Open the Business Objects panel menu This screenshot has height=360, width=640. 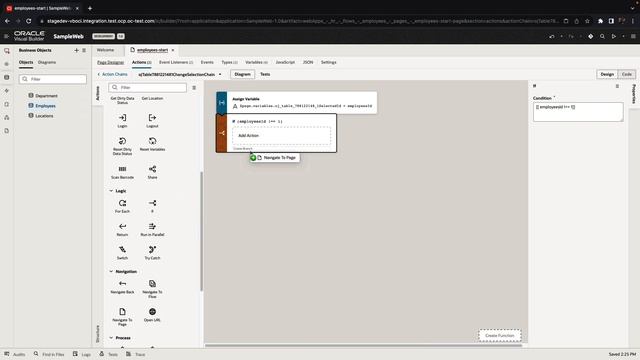84,50
